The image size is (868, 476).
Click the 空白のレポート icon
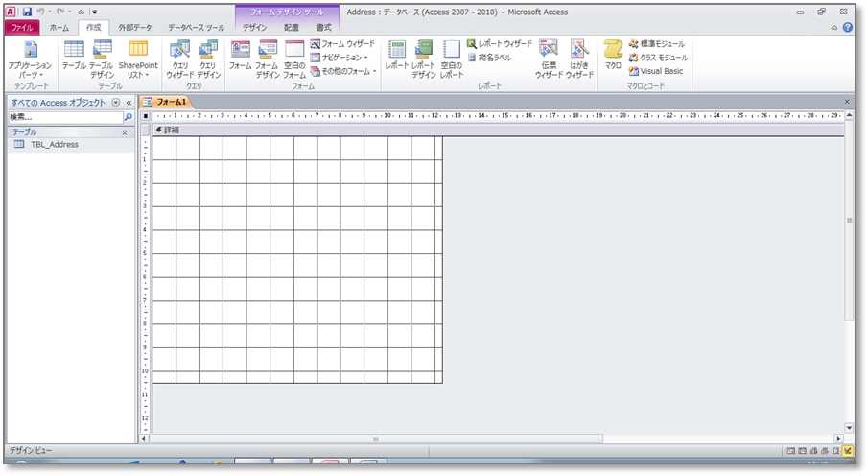point(451,59)
